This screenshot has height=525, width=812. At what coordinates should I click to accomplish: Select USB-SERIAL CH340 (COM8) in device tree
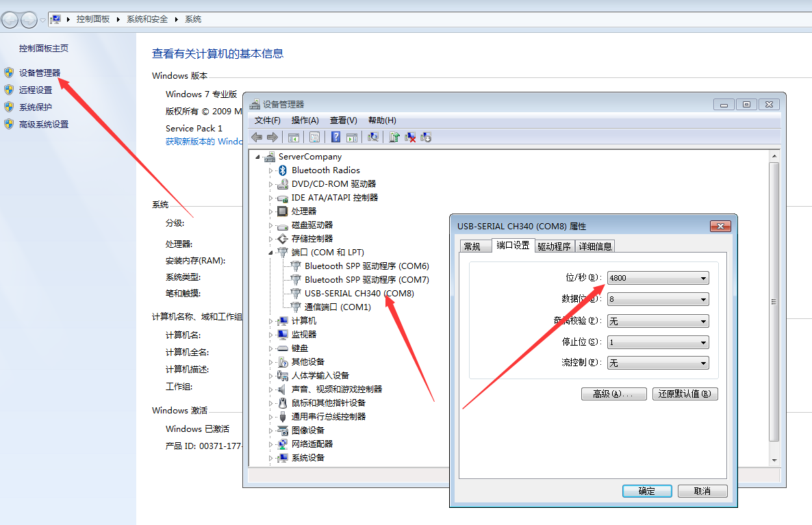pyautogui.click(x=359, y=294)
